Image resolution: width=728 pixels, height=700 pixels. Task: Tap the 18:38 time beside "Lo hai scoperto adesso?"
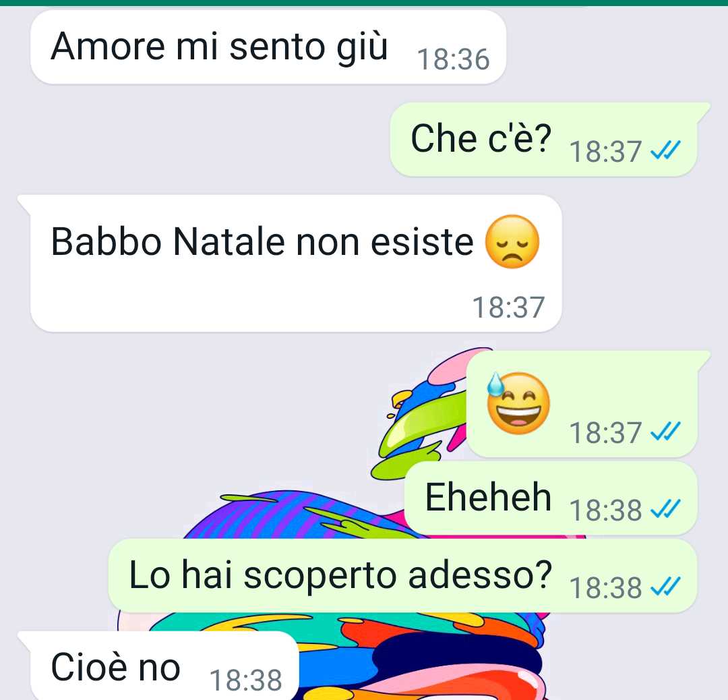[605, 587]
